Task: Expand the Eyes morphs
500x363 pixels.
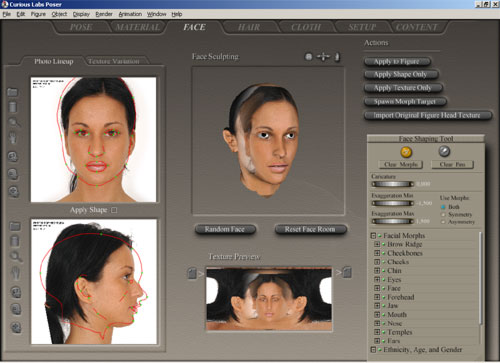Action: click(x=377, y=280)
